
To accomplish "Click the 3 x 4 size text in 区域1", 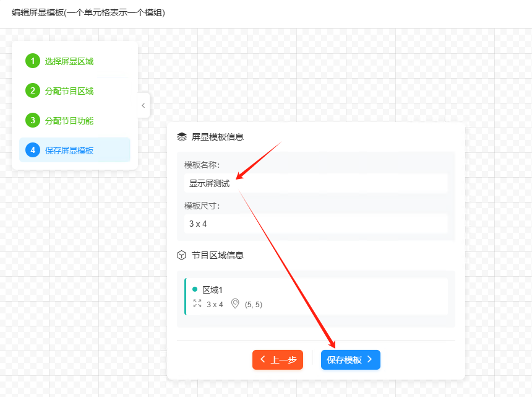I will [215, 304].
